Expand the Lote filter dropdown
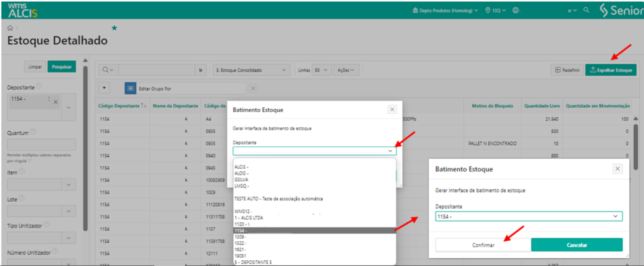Screen dimensions: 644x266 point(69,211)
